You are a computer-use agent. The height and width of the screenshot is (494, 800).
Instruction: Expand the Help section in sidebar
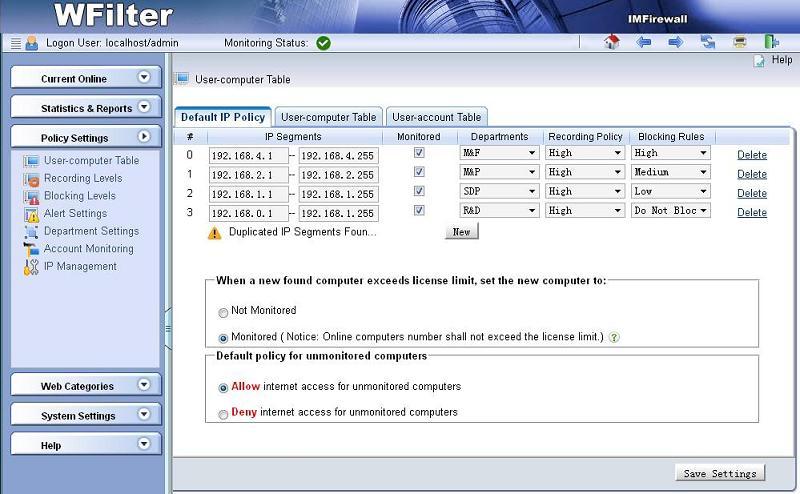86,444
